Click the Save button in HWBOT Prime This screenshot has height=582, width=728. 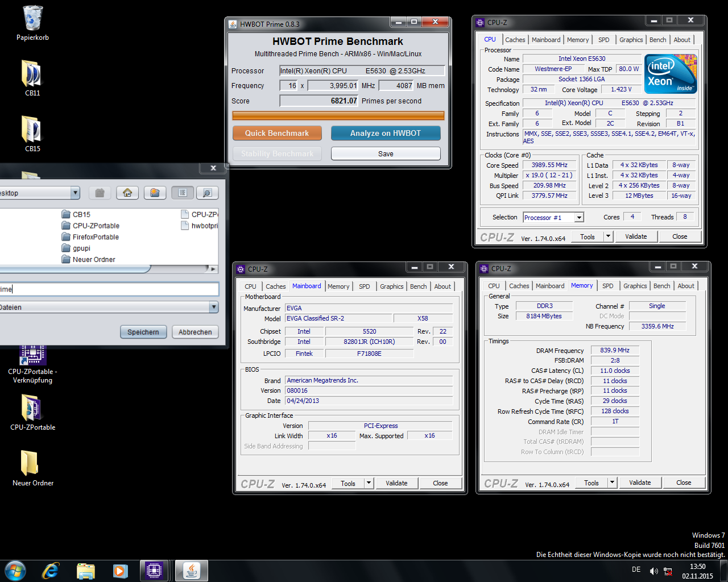[386, 153]
